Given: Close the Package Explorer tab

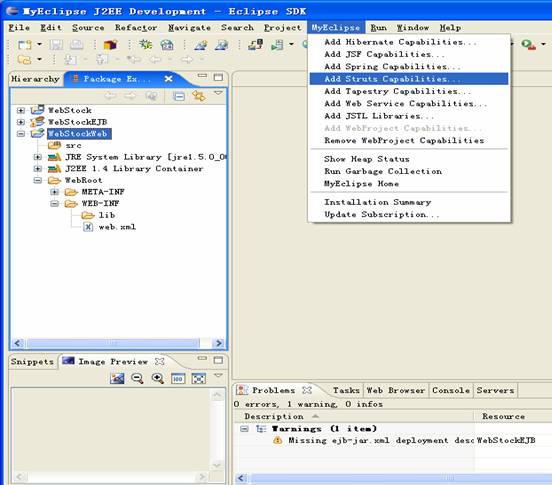Looking at the screenshot, I should click(169, 78).
